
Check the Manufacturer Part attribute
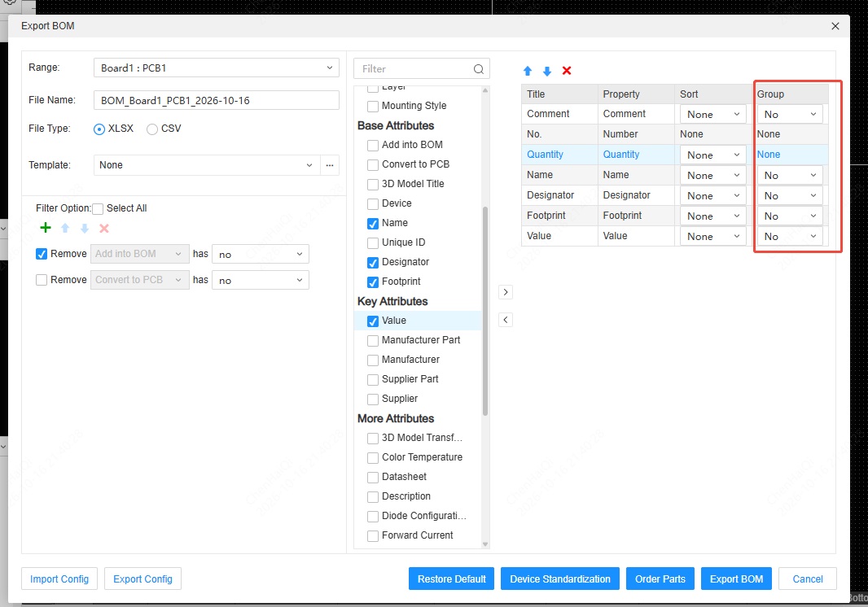point(373,340)
